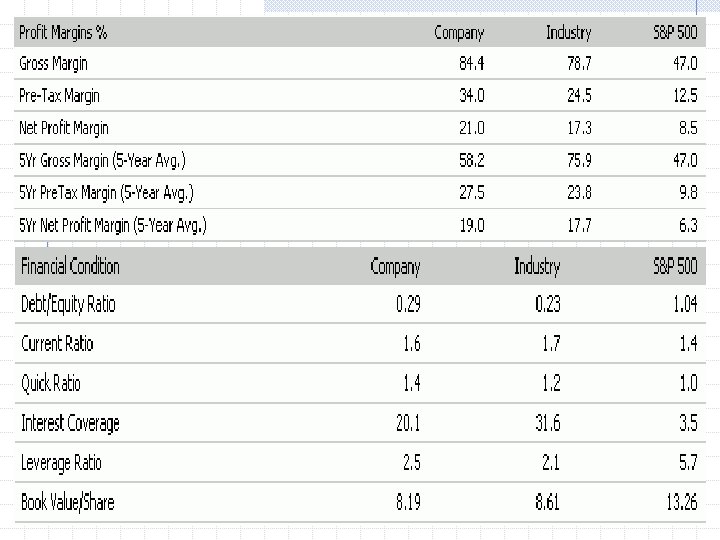Click the Current Ratio row label
Screen dimensions: 720x540
[x=57, y=344]
